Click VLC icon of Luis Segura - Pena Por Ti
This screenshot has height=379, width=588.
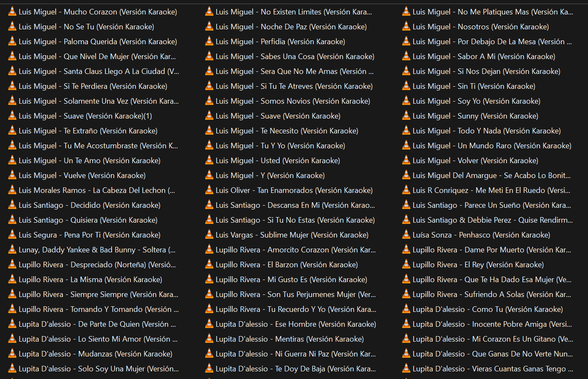click(x=12, y=235)
